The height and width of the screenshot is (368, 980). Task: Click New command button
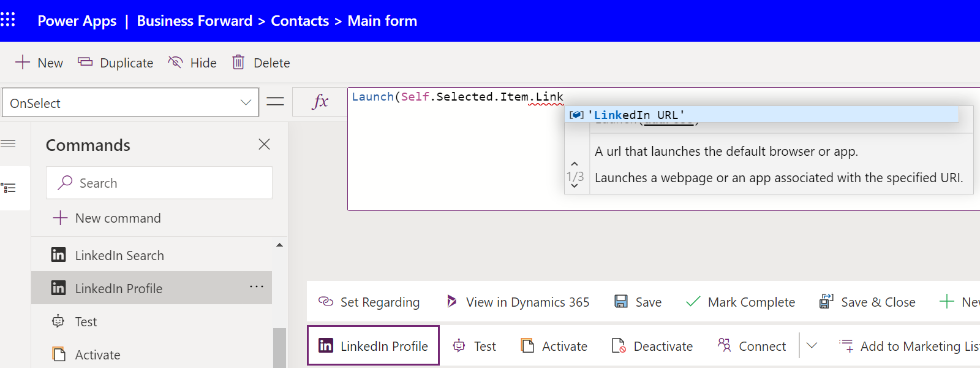(x=107, y=218)
